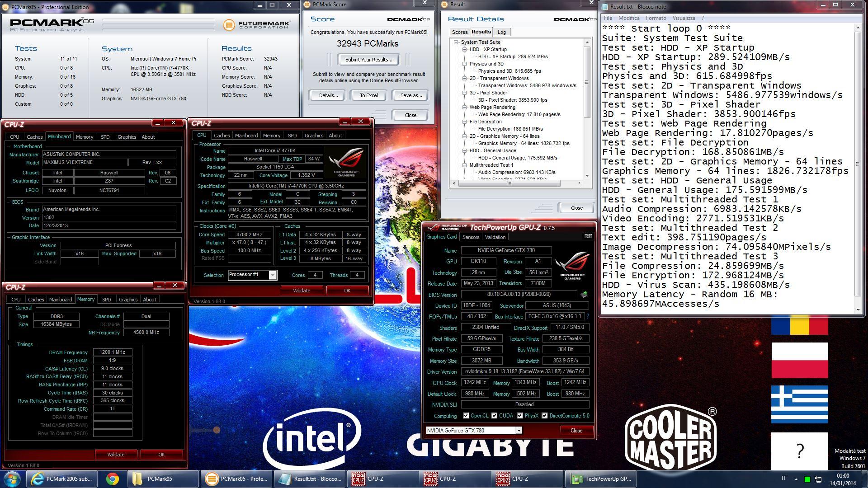The width and height of the screenshot is (868, 488).
Task: Collapse 3D - Pixel Shader tree node
Action: coord(464,93)
